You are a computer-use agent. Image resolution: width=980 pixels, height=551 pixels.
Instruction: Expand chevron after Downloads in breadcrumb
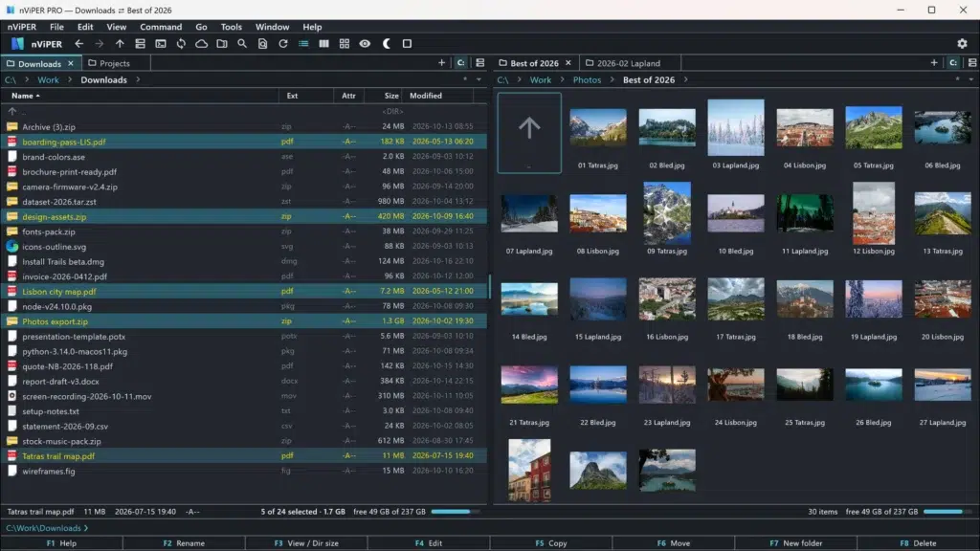click(x=138, y=80)
